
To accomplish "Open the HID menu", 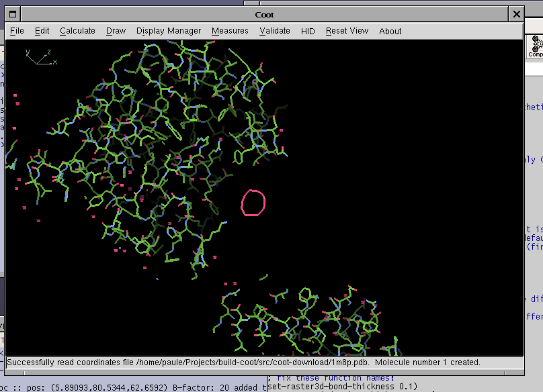I will tap(308, 31).
